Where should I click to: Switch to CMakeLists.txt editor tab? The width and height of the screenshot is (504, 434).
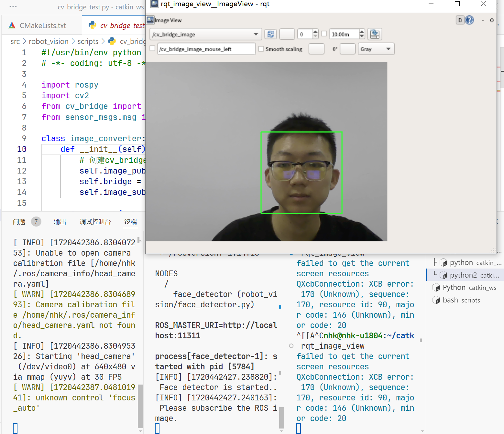pyautogui.click(x=42, y=26)
